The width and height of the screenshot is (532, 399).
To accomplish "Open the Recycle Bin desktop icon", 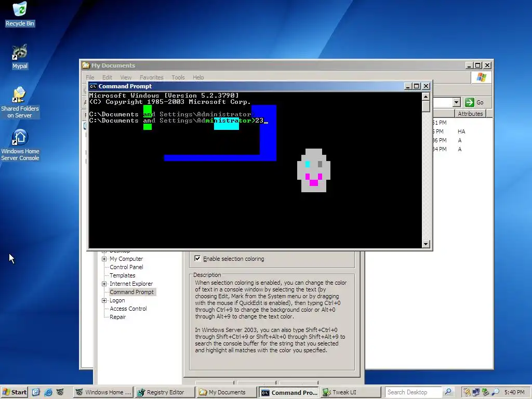I will pos(20,14).
